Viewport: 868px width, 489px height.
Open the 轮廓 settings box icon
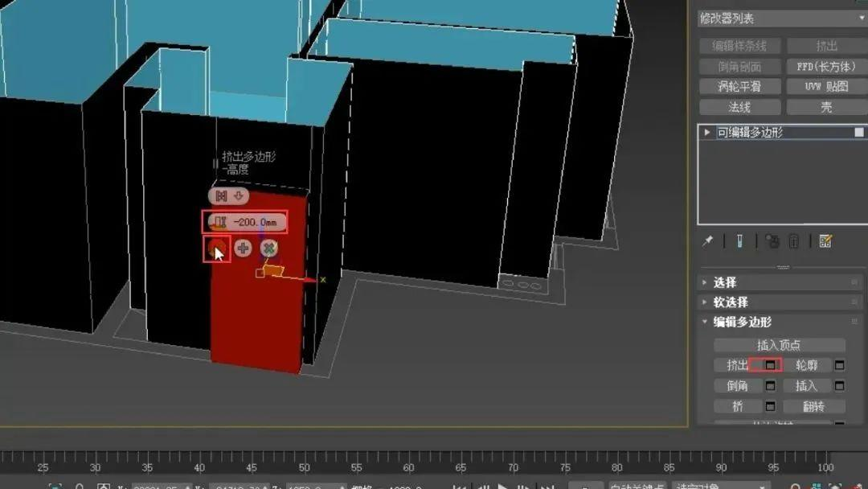click(839, 365)
